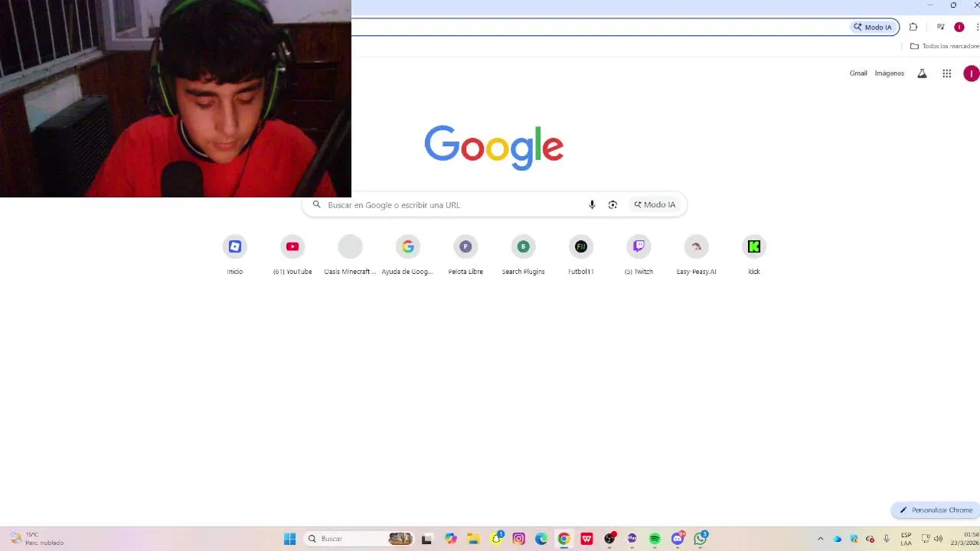Open the ESP LAA language switcher
The width and height of the screenshot is (980, 551).
click(906, 539)
